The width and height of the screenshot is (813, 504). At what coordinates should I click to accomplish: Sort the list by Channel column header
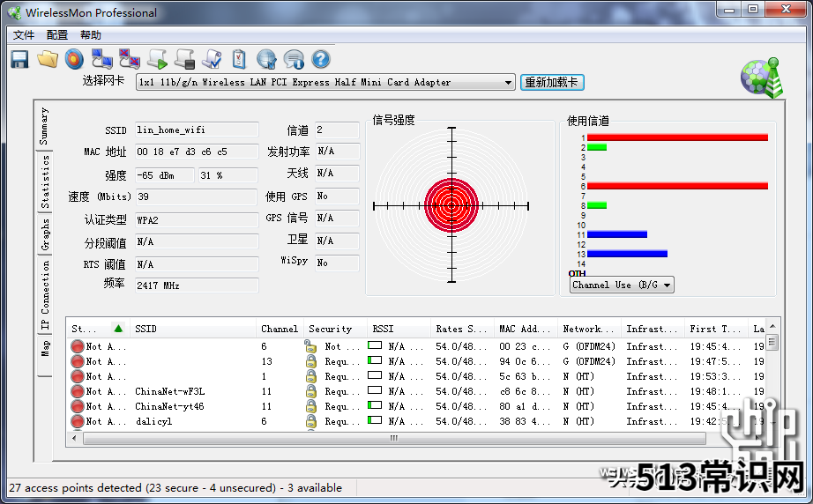click(280, 329)
